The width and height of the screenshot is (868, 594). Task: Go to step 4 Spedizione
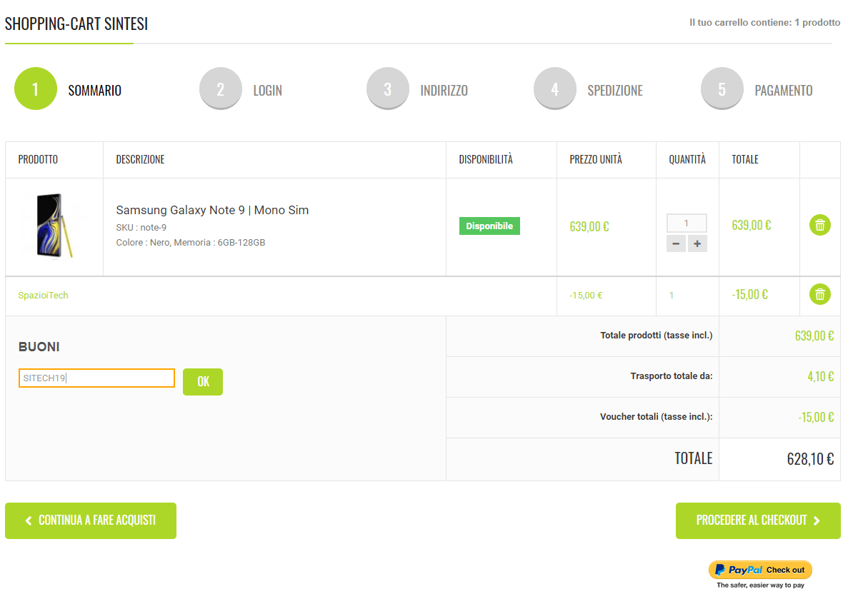(589, 89)
